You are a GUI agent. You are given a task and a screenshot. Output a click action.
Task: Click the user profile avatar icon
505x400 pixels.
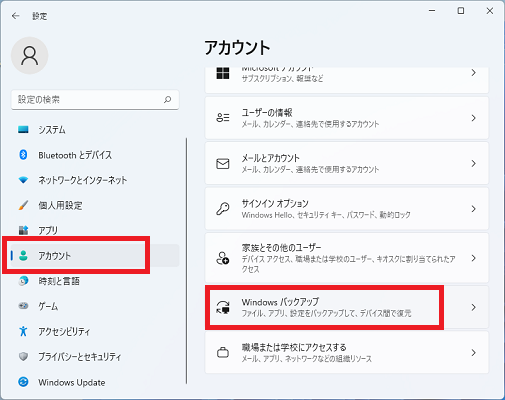(30, 55)
